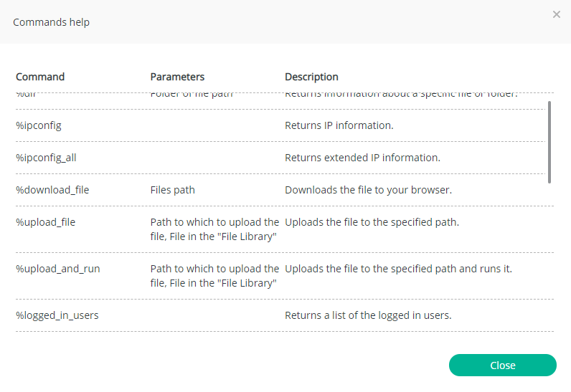Click the %upload_and_run parameters description
Screen dimensions: 571x392
(214, 276)
